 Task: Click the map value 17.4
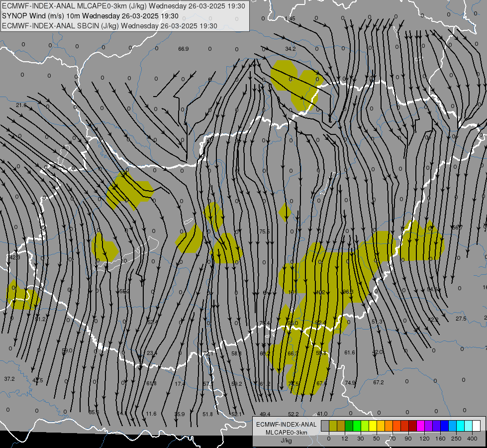point(180,384)
